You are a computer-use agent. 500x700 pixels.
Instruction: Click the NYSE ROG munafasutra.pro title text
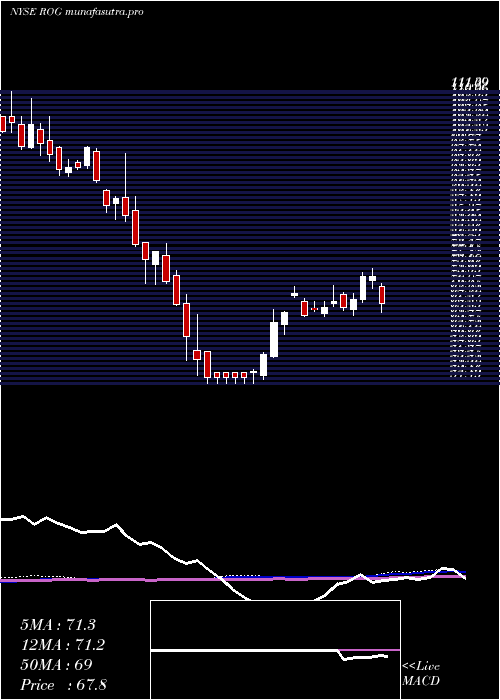tap(76, 12)
